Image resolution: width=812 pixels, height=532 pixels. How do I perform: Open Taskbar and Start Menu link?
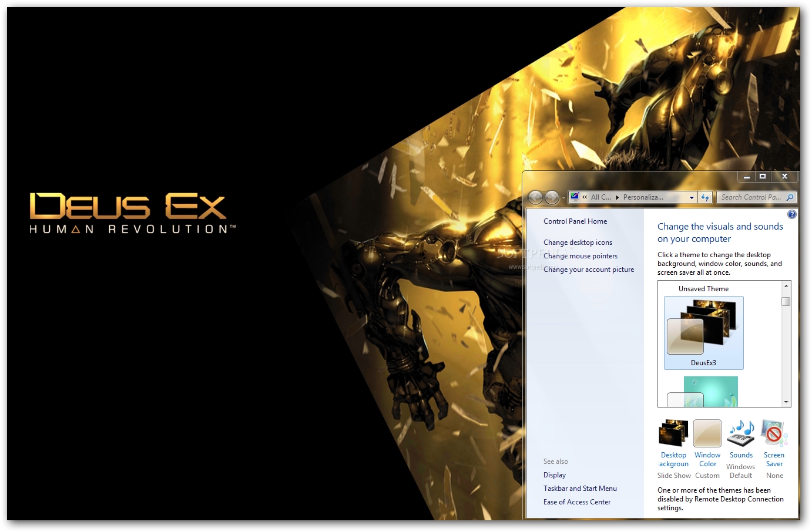pos(580,489)
